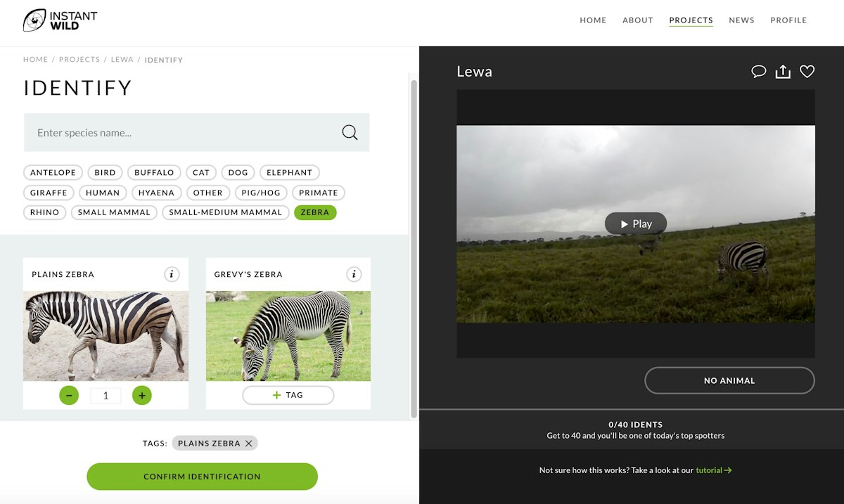Select the Elephant category filter
The width and height of the screenshot is (844, 504).
click(289, 172)
